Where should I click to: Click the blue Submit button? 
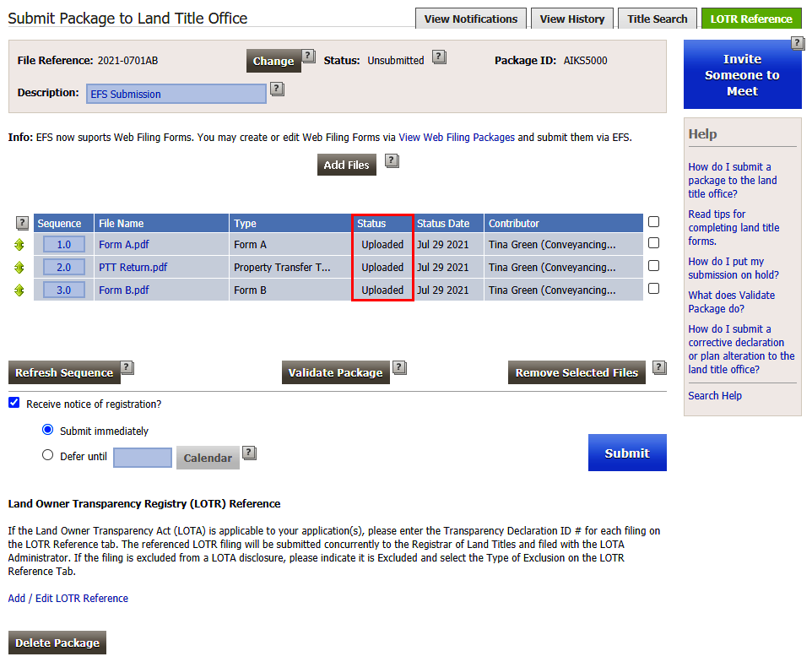(x=627, y=453)
